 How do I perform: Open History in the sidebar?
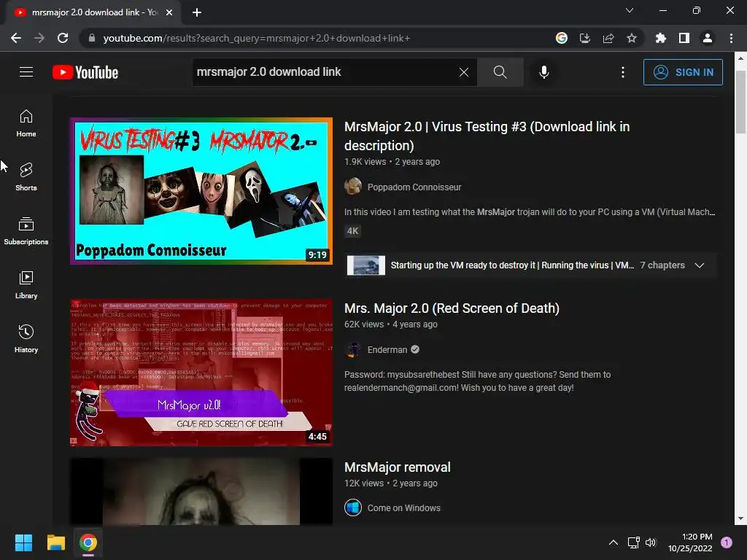point(26,338)
